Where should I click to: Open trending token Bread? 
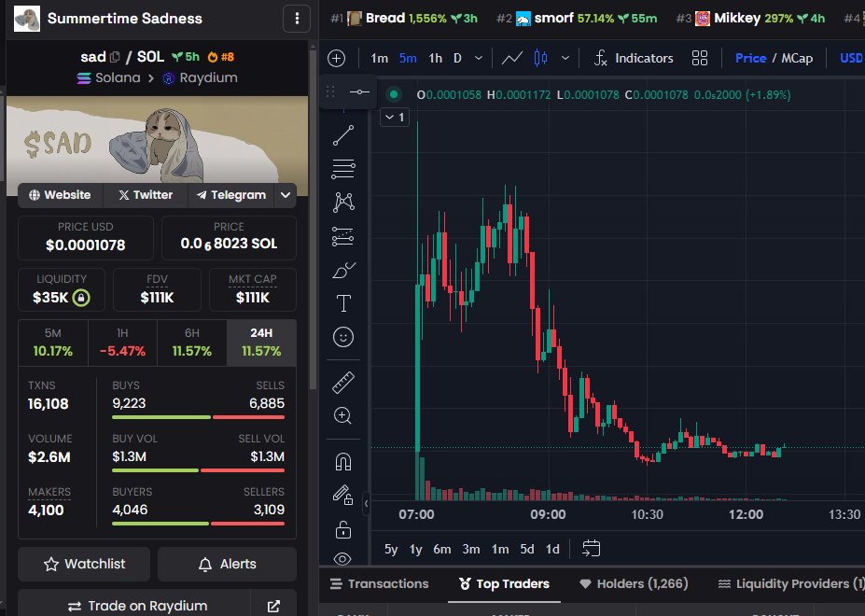404,19
